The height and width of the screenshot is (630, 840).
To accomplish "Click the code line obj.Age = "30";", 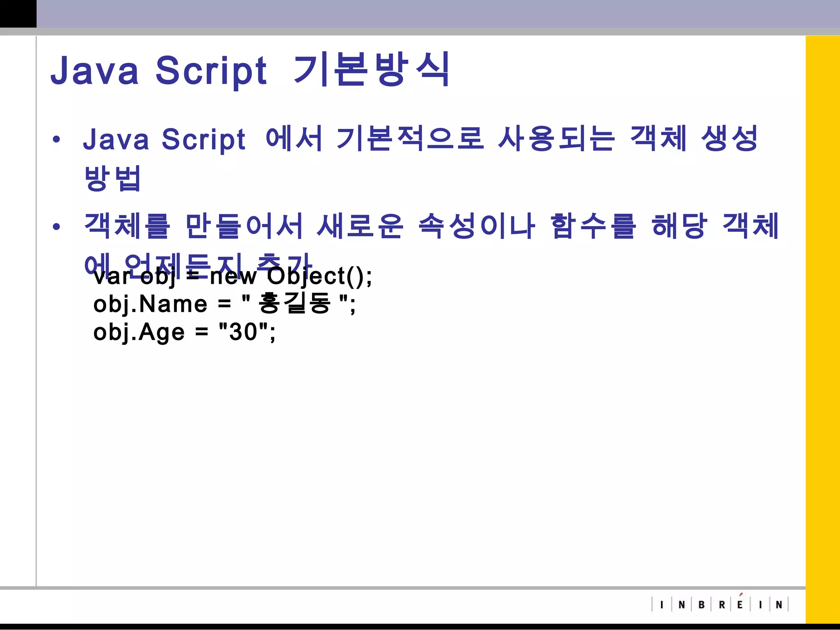I will coord(184,332).
